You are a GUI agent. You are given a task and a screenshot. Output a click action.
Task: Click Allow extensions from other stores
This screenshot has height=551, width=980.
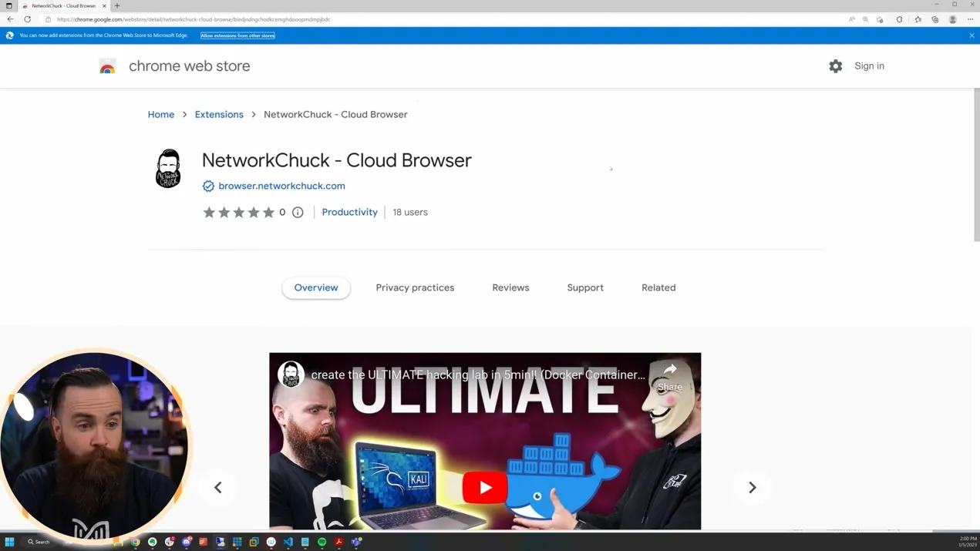237,35
